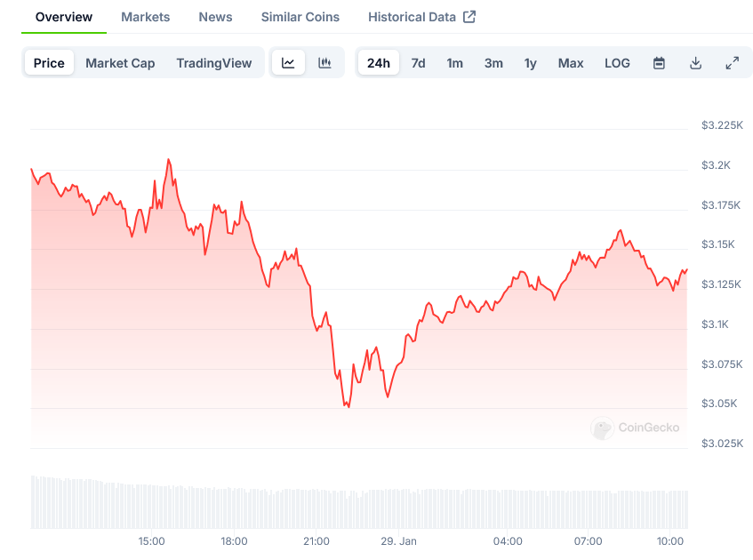Open the calendar date range picker
The height and width of the screenshot is (560, 753).
659,63
